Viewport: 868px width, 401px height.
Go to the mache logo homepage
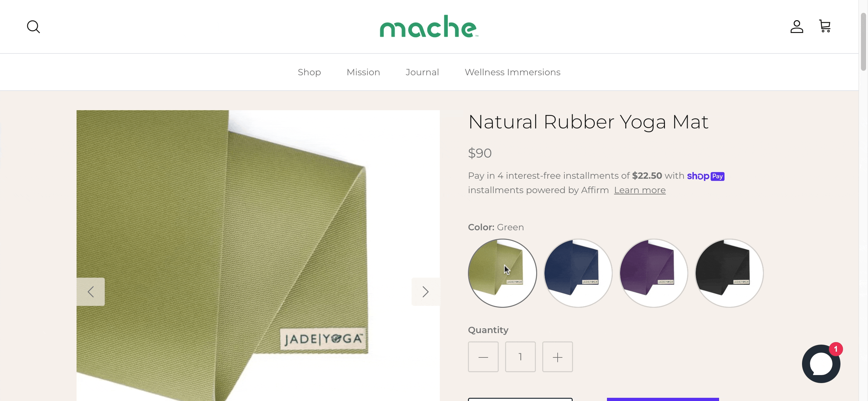[429, 26]
